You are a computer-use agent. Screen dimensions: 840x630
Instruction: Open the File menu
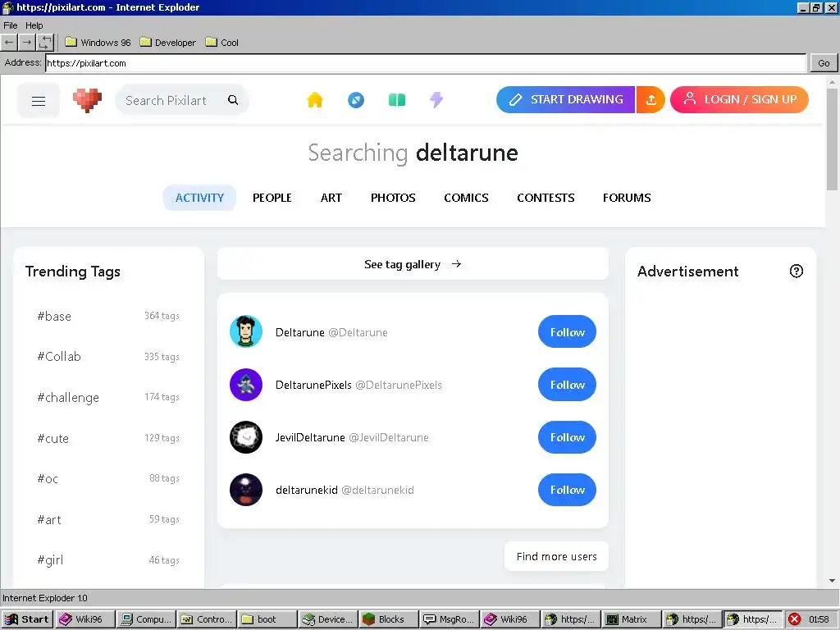tap(10, 25)
